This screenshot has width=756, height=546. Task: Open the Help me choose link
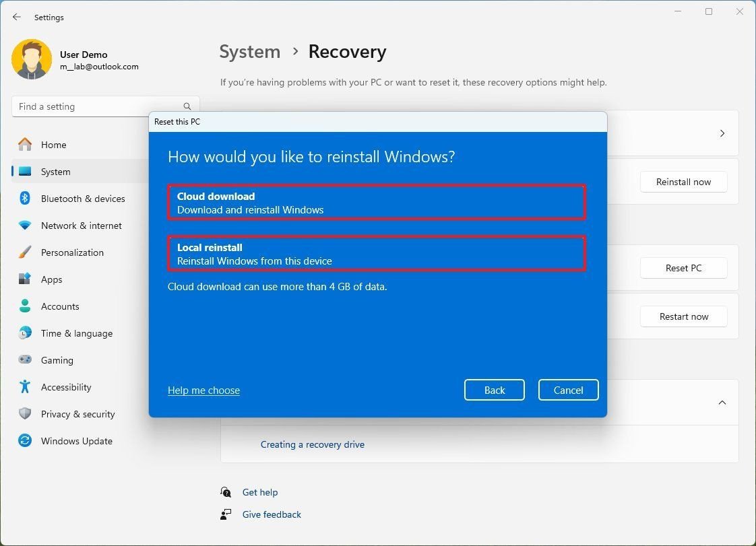(x=203, y=390)
